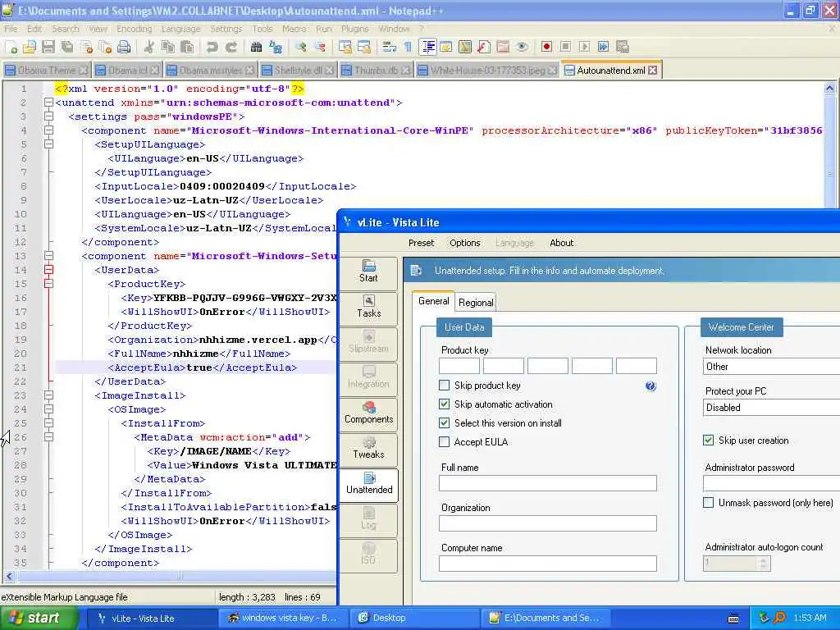Start macro recording with the red dot

(x=546, y=47)
